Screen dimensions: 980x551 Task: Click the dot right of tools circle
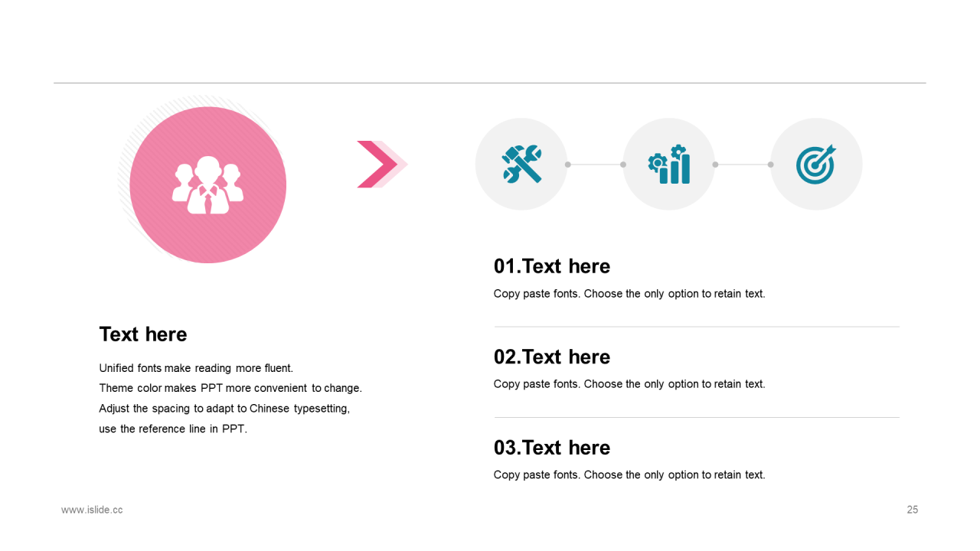pyautogui.click(x=568, y=165)
